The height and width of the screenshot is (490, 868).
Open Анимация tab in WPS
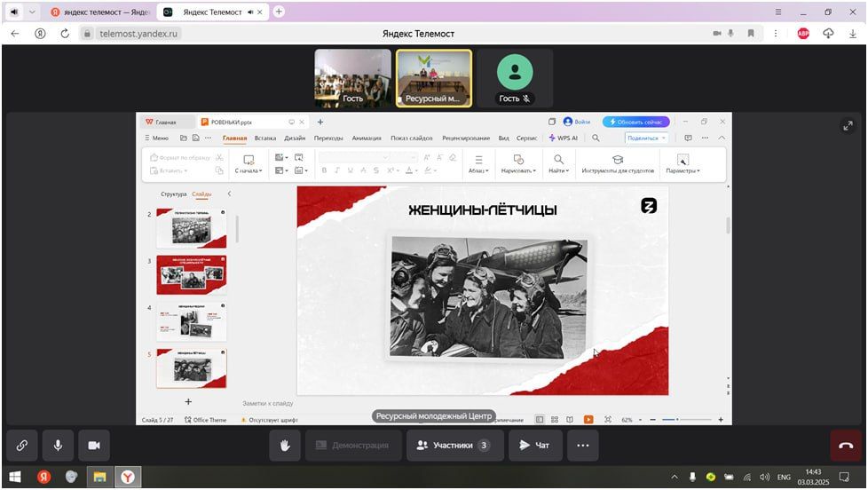(x=367, y=138)
